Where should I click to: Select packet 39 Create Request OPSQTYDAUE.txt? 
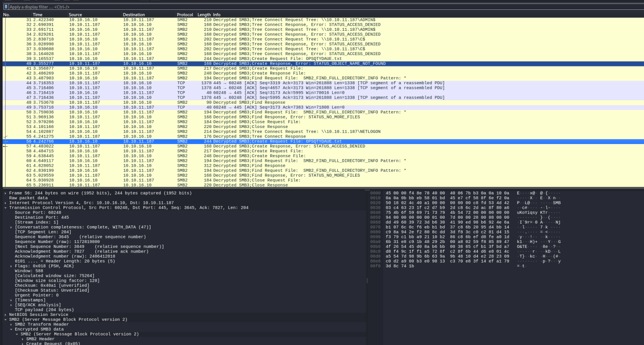click(x=323, y=59)
